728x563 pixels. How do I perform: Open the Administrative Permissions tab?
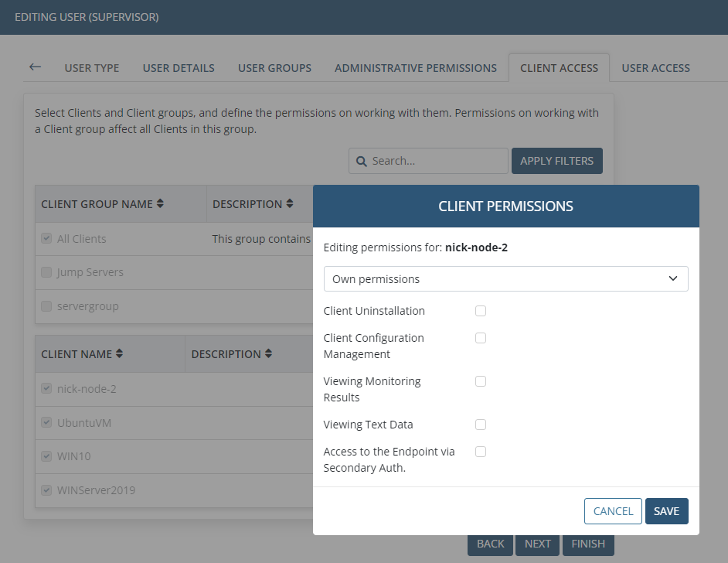coord(415,68)
